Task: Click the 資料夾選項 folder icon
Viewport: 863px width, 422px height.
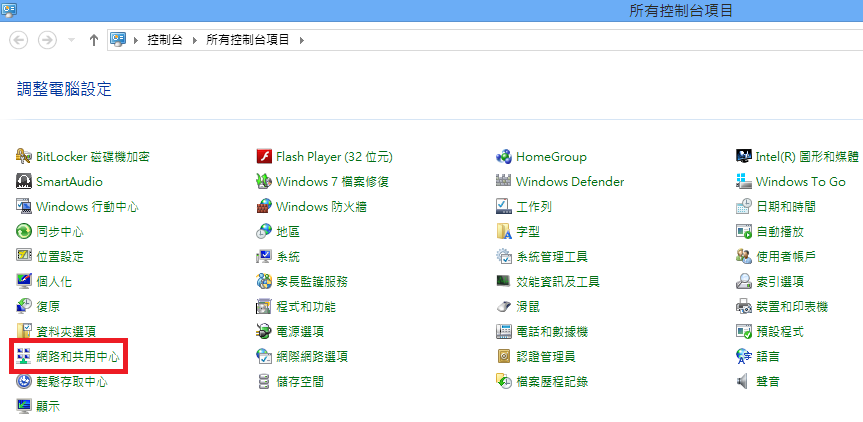Action: (24, 331)
